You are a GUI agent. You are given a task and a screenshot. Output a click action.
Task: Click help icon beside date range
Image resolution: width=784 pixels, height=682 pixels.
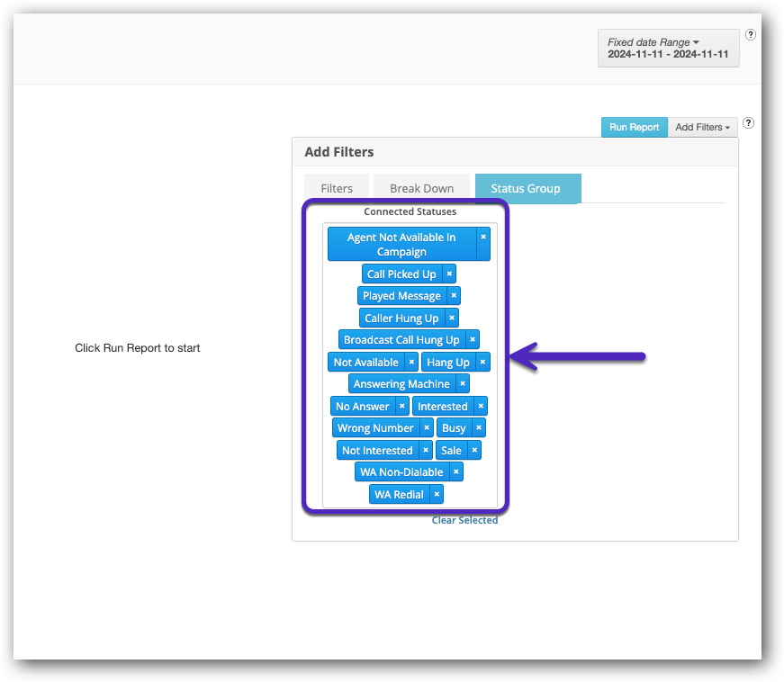pyautogui.click(x=751, y=35)
